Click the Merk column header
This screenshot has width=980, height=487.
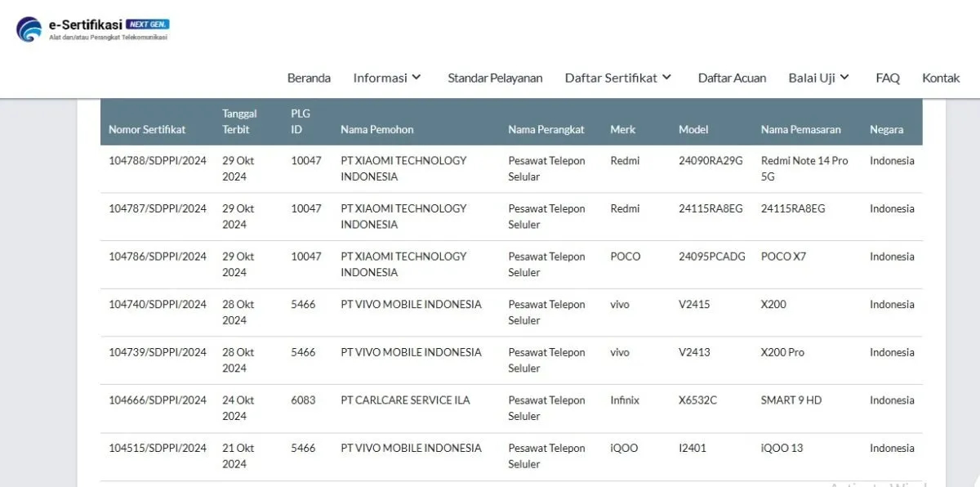(622, 129)
